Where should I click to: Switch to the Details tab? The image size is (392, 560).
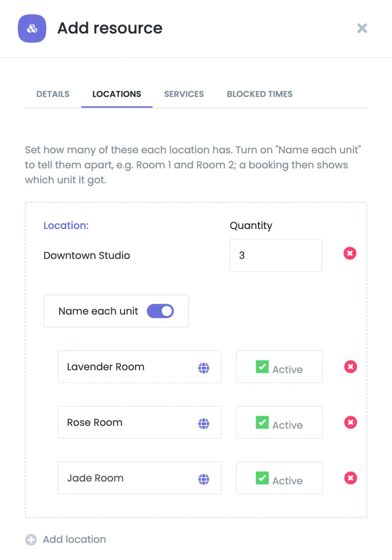(53, 94)
